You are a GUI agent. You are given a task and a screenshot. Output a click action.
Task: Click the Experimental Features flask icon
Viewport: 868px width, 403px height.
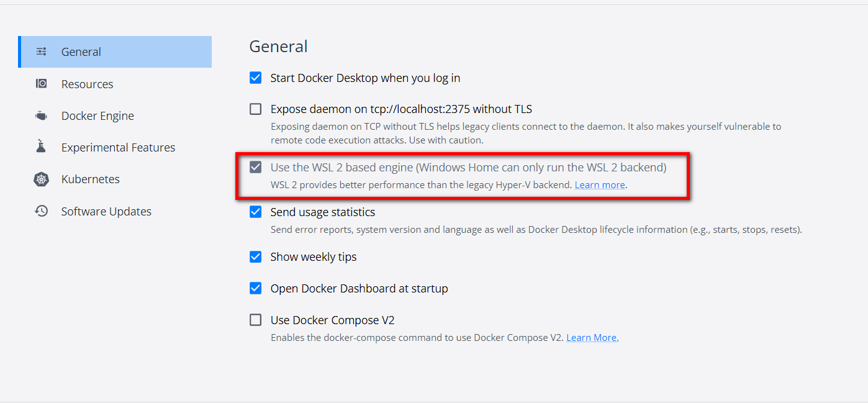click(42, 147)
